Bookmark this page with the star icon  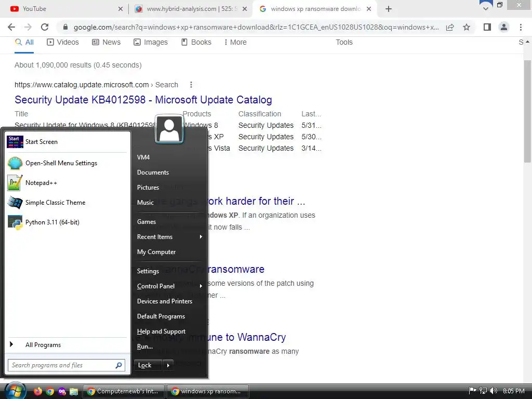(x=467, y=27)
